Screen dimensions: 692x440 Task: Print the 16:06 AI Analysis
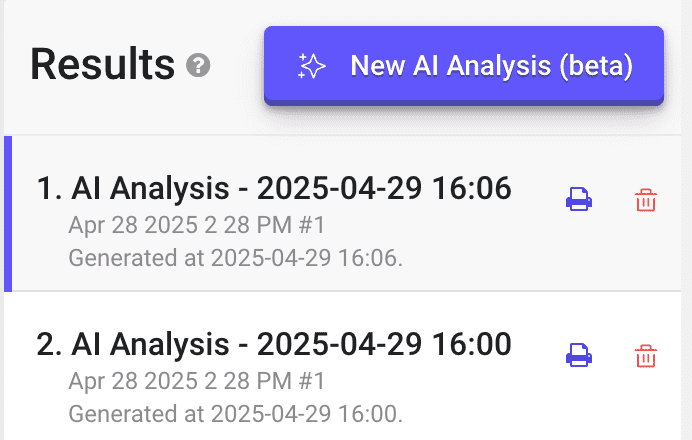579,199
